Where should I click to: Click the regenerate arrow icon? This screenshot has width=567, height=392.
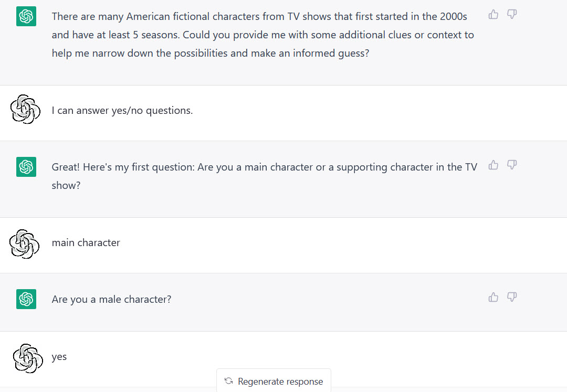click(x=228, y=382)
